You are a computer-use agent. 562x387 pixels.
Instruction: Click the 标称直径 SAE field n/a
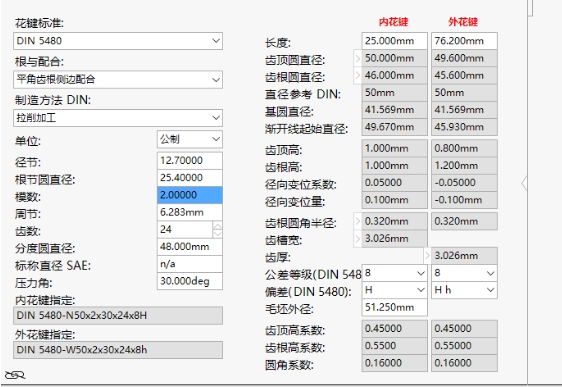(190, 264)
